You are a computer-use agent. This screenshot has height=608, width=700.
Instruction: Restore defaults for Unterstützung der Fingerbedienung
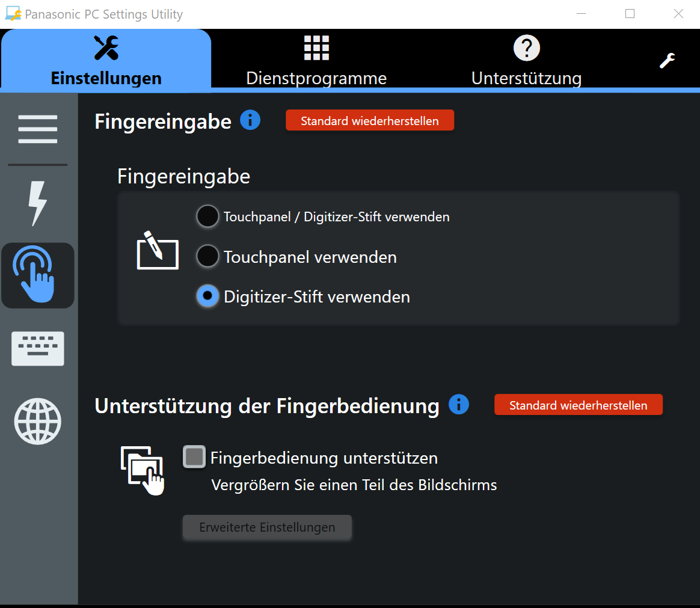(x=578, y=405)
